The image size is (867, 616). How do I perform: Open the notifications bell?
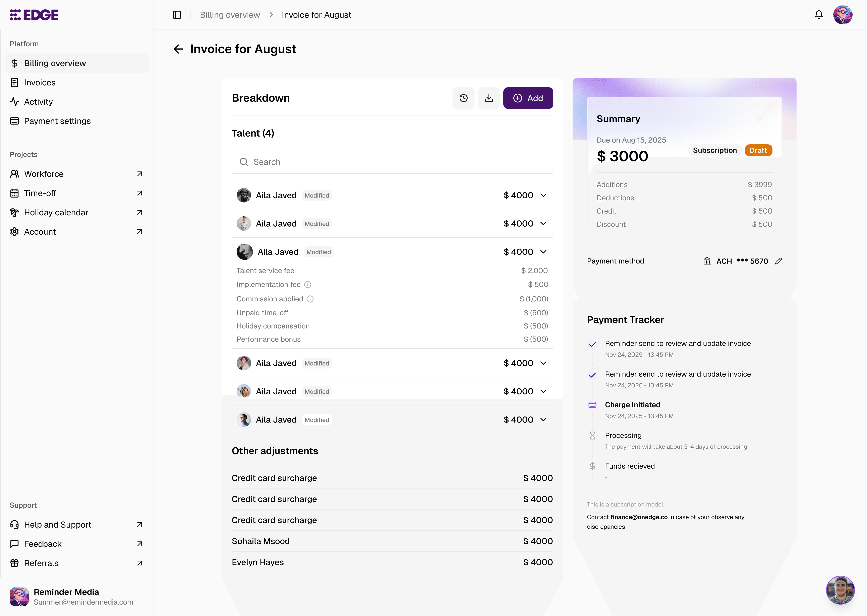pos(818,15)
